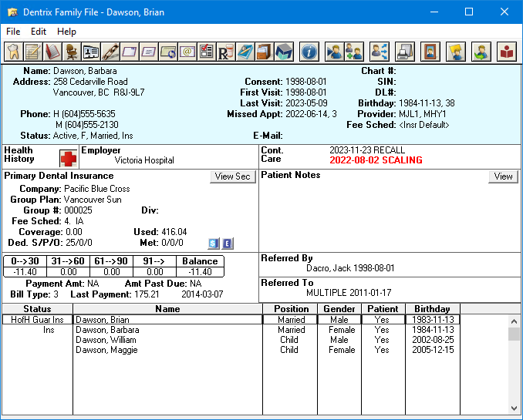Screen dimensions: 523x420
Task: Open the Help menu
Action: 67,32
